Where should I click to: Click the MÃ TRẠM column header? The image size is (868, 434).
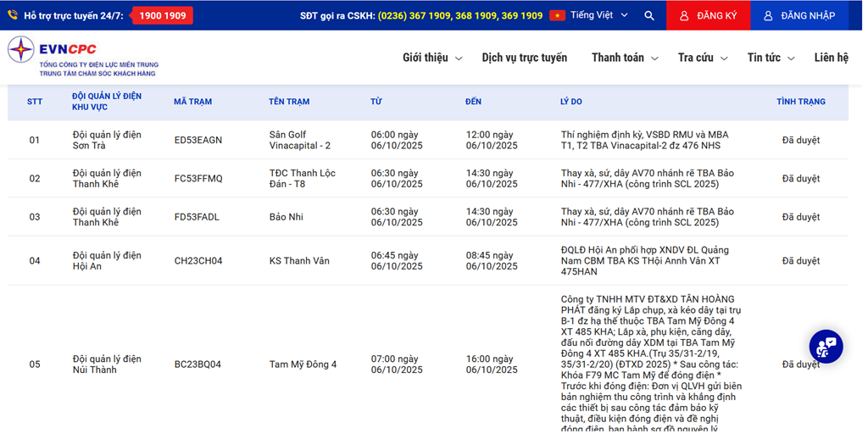click(192, 102)
